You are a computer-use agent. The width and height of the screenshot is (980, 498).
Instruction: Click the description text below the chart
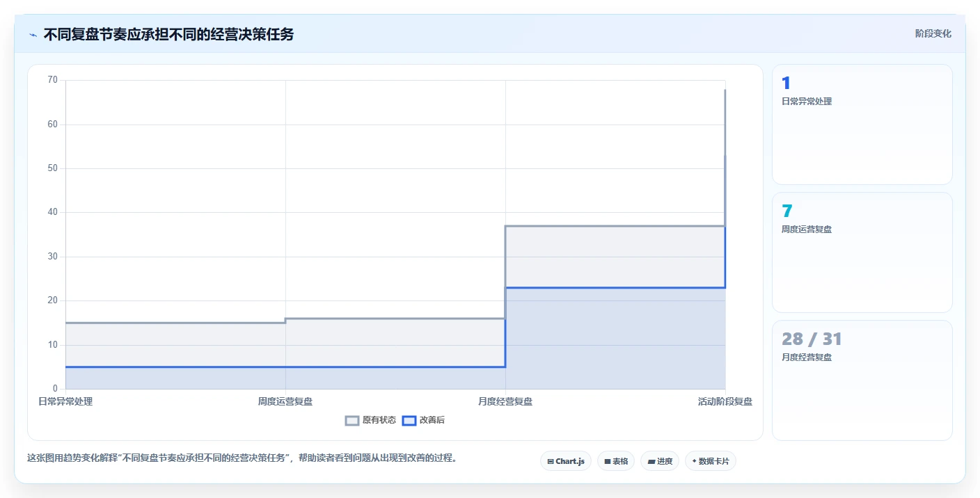[242, 458]
